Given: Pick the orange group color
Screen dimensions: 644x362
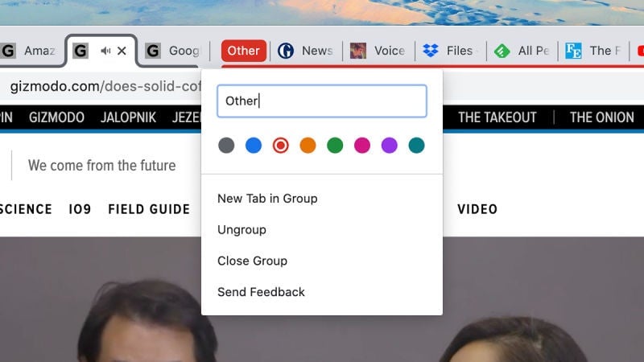Looking at the screenshot, I should pyautogui.click(x=308, y=146).
